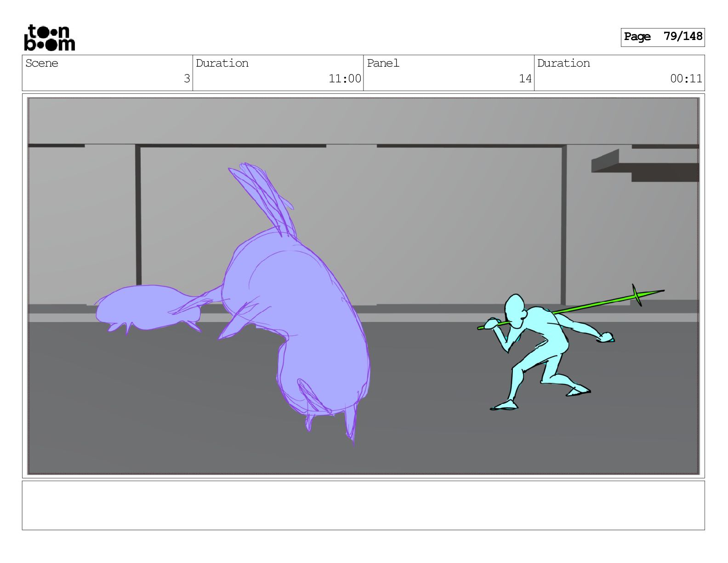Click the storyboard panel thumbnail image
728x563 pixels.
363,286
